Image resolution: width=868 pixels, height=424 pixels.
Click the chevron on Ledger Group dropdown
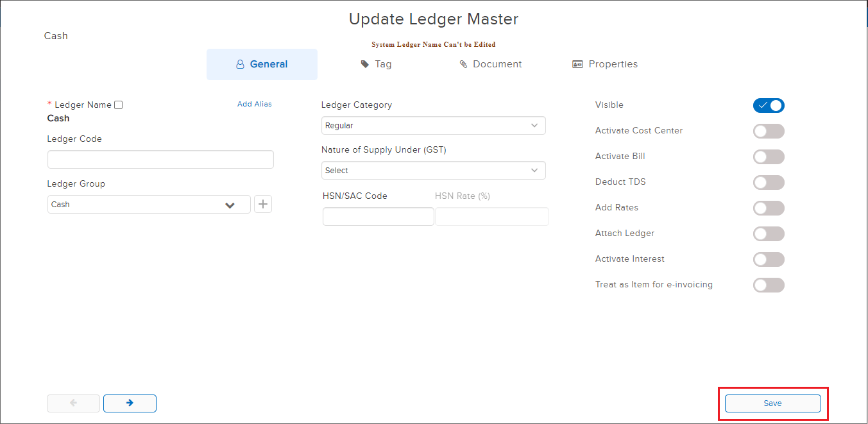230,204
